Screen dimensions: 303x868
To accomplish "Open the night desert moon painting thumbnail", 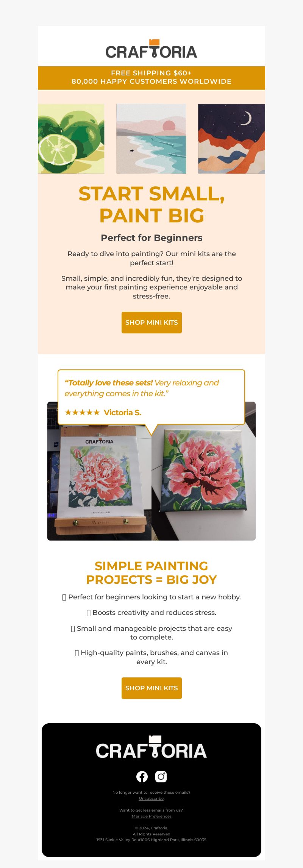I will 231,139.
